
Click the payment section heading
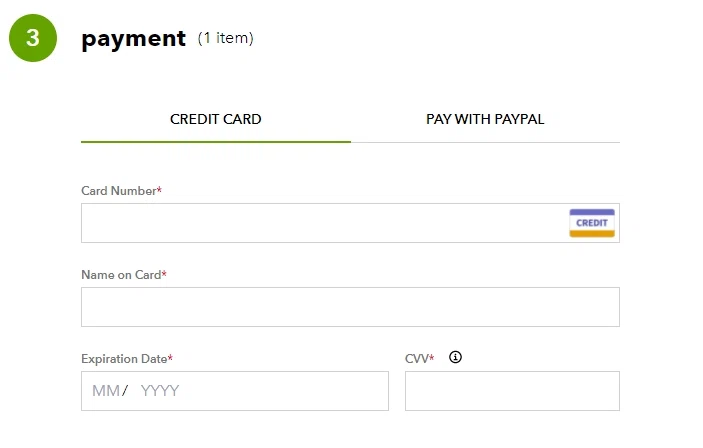(133, 39)
